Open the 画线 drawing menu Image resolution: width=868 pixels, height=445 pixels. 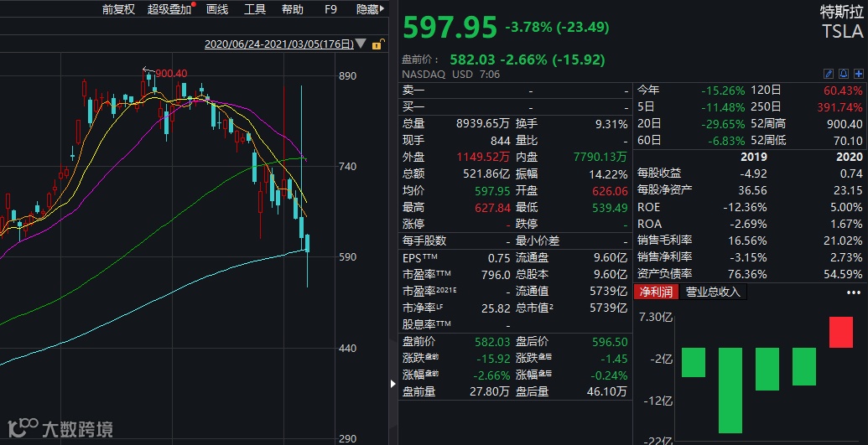[217, 9]
